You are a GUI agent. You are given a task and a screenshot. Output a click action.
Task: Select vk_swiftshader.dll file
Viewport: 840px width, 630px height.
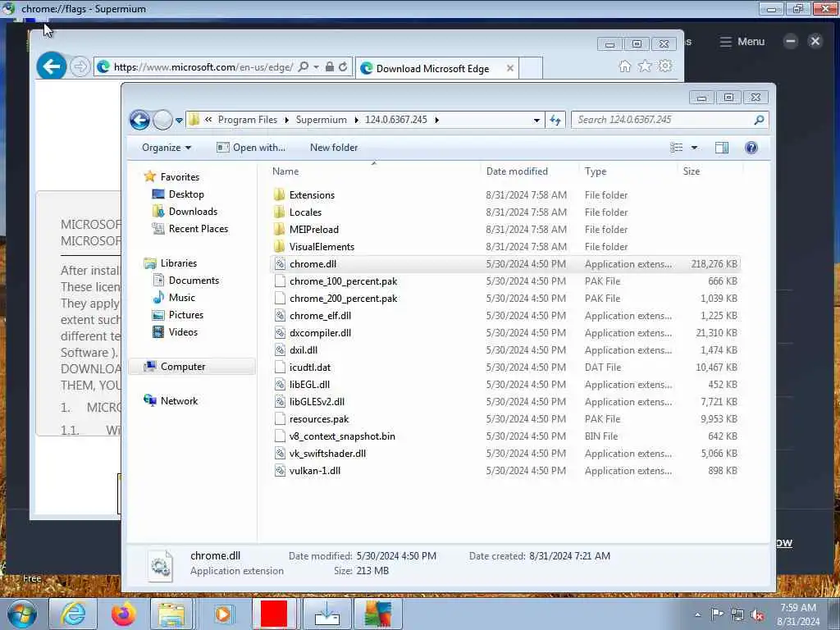coord(327,453)
